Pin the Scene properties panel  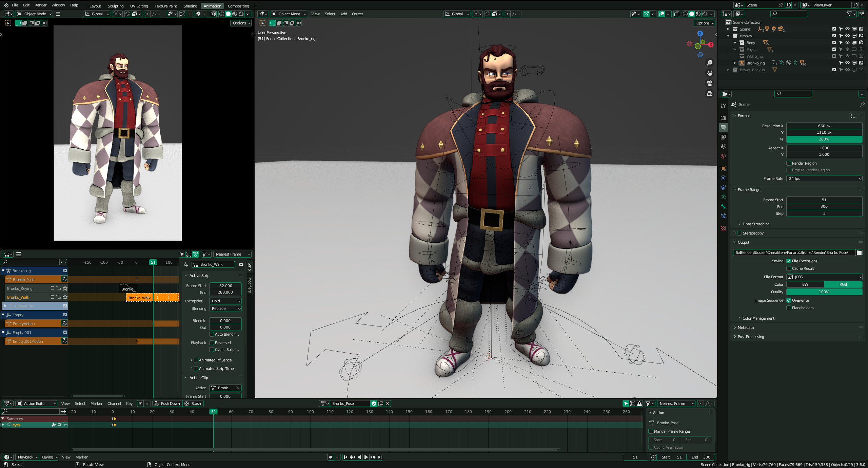pyautogui.click(x=862, y=105)
